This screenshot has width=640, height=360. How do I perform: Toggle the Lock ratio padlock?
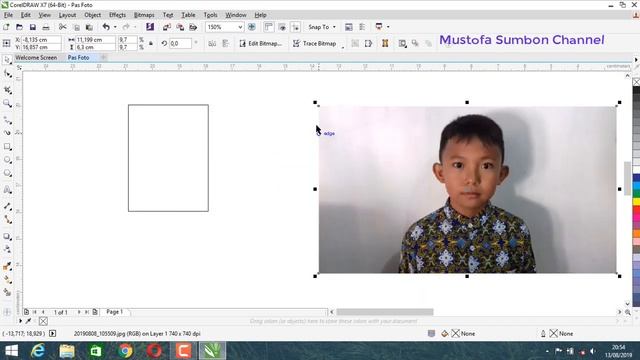[151, 43]
